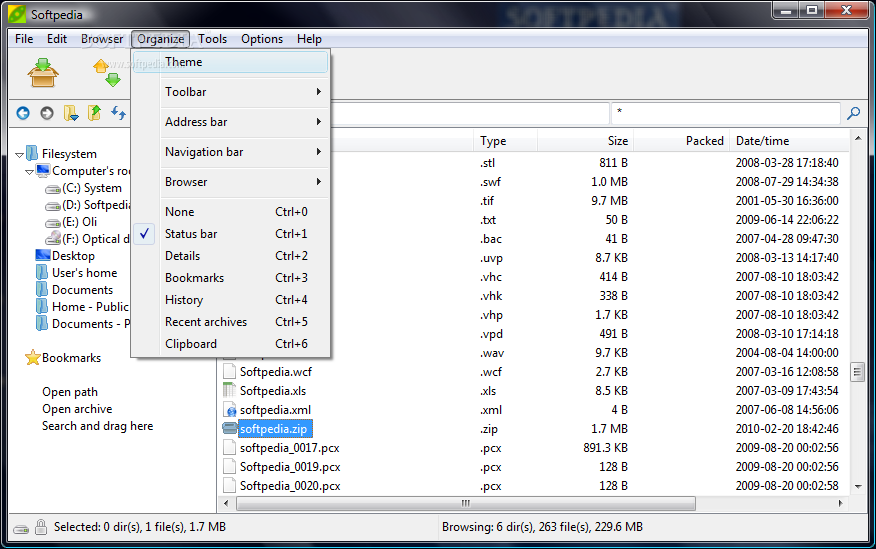
Task: Click the PeaZip app icon in title bar
Action: (x=16, y=14)
